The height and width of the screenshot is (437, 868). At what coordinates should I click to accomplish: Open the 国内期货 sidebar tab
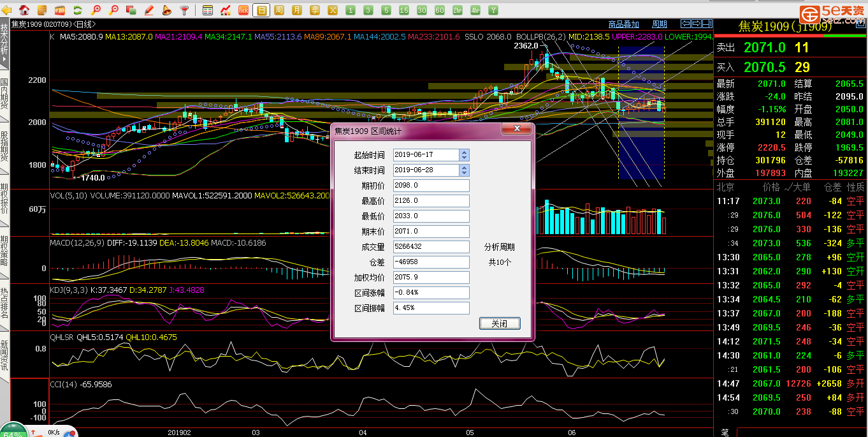pyautogui.click(x=4, y=93)
